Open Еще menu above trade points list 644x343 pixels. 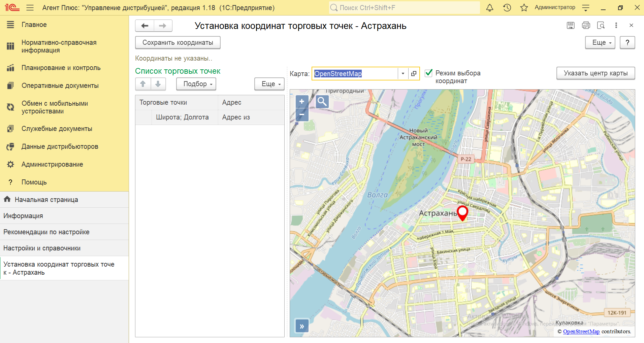coord(269,84)
